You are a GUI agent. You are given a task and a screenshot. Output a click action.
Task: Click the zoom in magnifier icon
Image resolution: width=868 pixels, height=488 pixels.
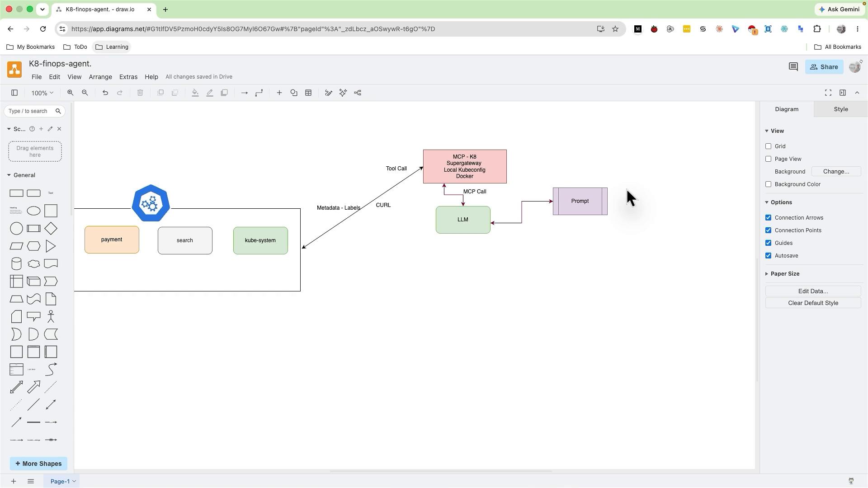(x=70, y=93)
